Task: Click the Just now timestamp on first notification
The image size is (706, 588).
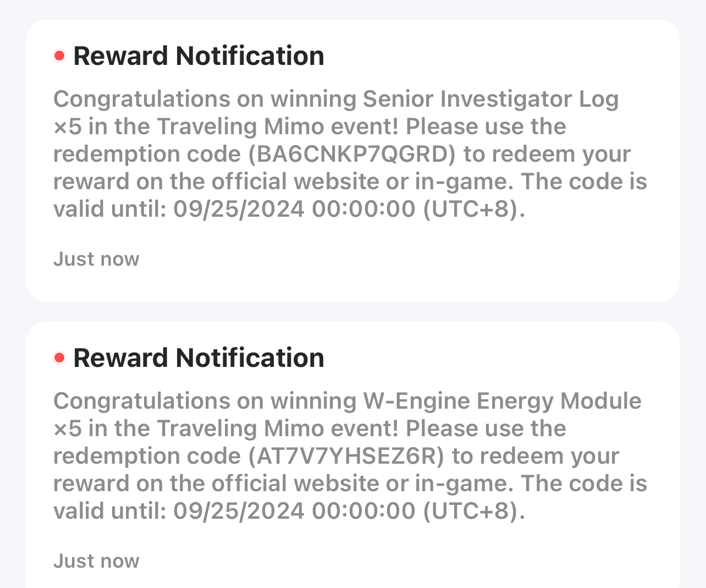Action: coord(96,259)
